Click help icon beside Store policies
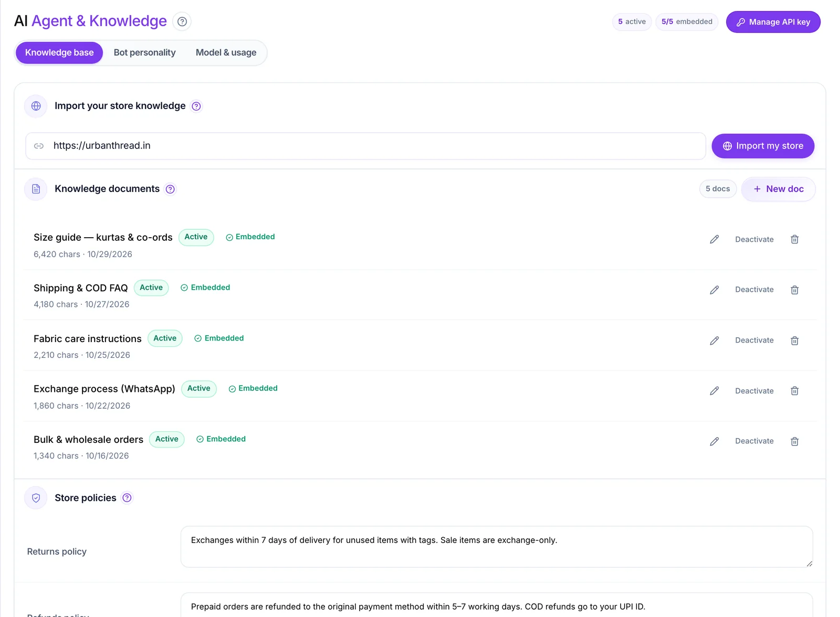Image resolution: width=840 pixels, height=617 pixels. [x=127, y=498]
